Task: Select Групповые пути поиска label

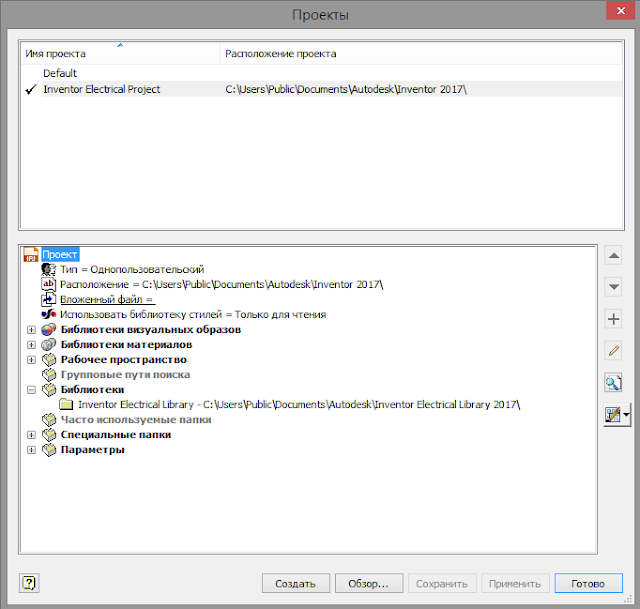Action: [x=125, y=375]
